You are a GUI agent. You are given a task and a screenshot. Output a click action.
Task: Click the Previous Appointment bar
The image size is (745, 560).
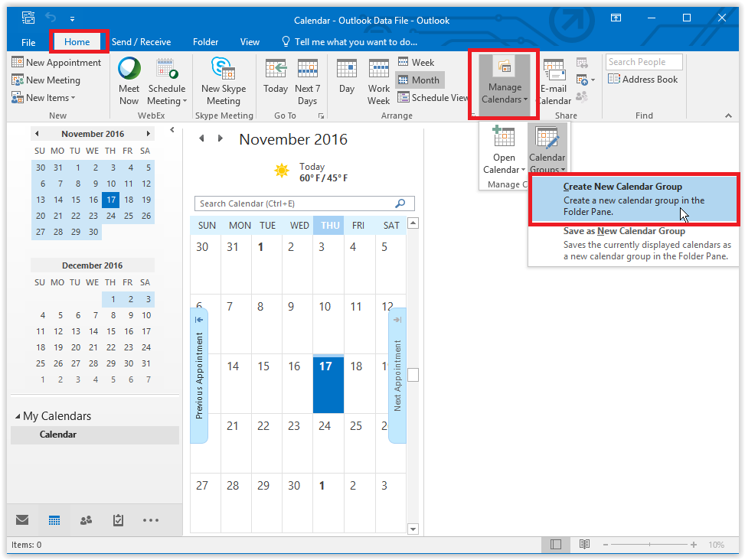199,375
